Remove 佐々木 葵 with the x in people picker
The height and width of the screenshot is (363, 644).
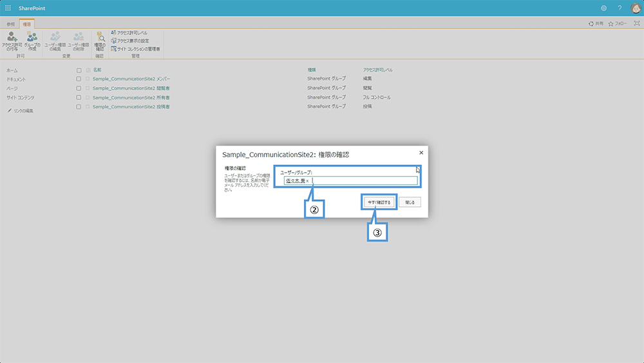(307, 181)
